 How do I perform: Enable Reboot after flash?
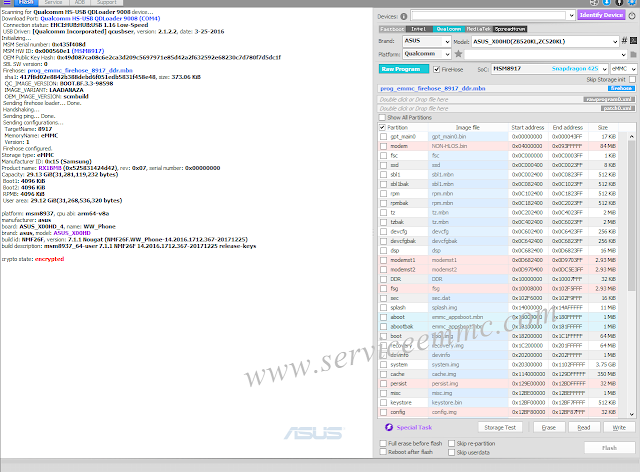pos(383,452)
